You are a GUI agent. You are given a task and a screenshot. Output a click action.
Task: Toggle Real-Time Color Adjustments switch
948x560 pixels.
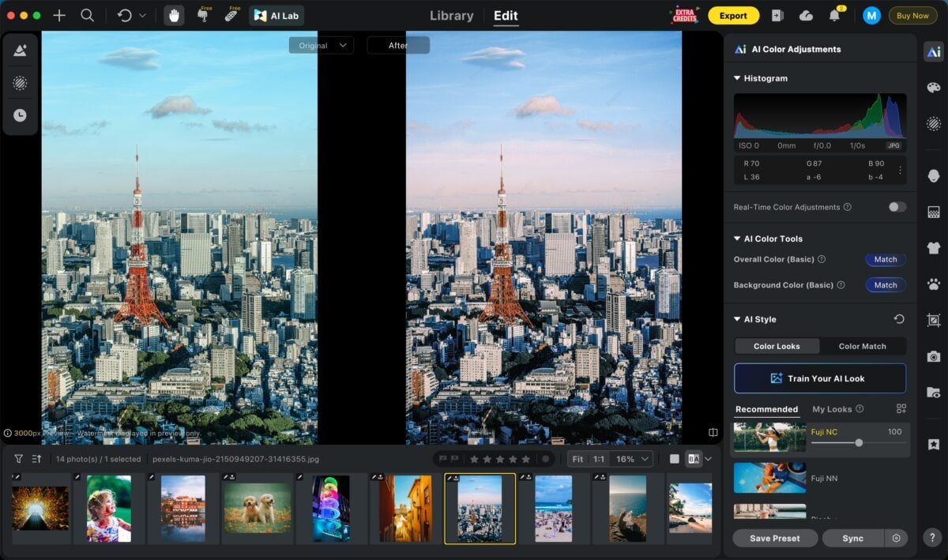pyautogui.click(x=897, y=207)
